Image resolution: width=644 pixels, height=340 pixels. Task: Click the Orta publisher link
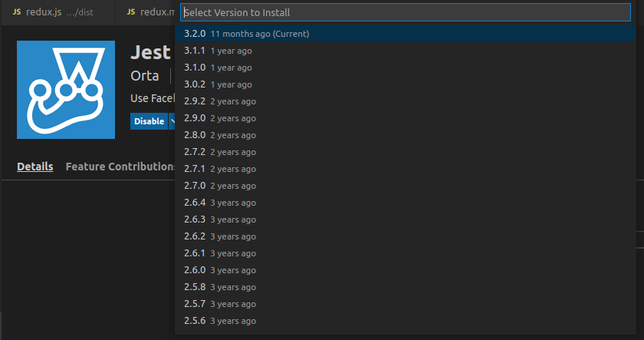(145, 76)
